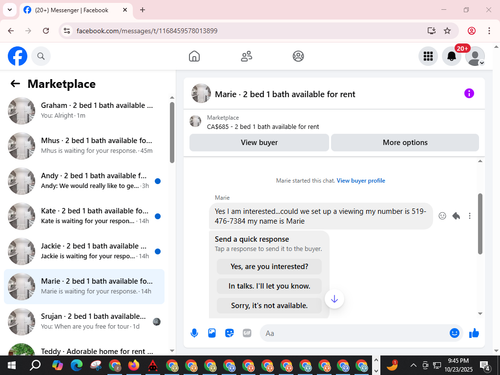
Task: Open the Windows notification center icon
Action: (485, 365)
